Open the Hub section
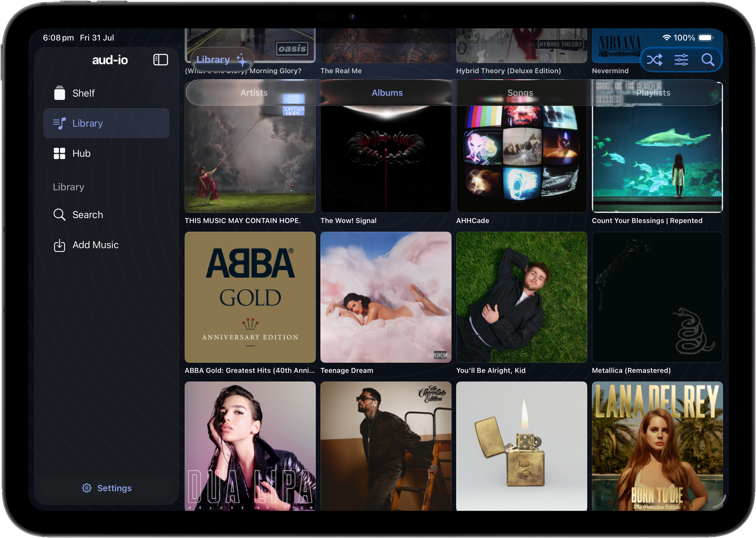This screenshot has width=756, height=538. (106, 153)
